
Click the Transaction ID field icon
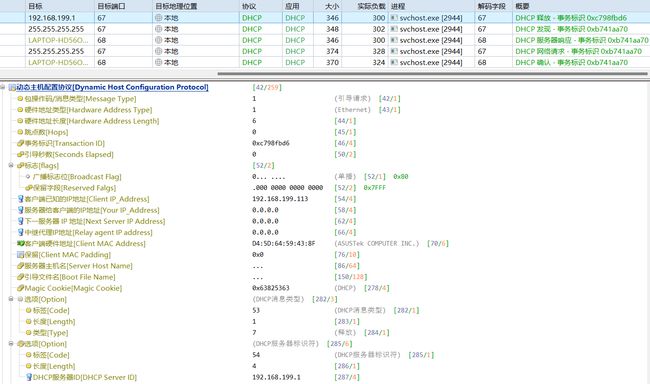point(20,143)
